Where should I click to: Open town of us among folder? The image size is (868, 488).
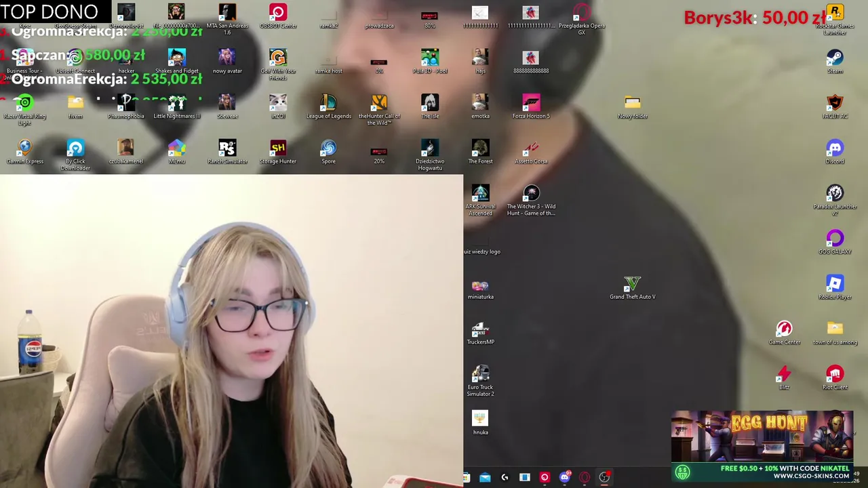[x=835, y=333]
